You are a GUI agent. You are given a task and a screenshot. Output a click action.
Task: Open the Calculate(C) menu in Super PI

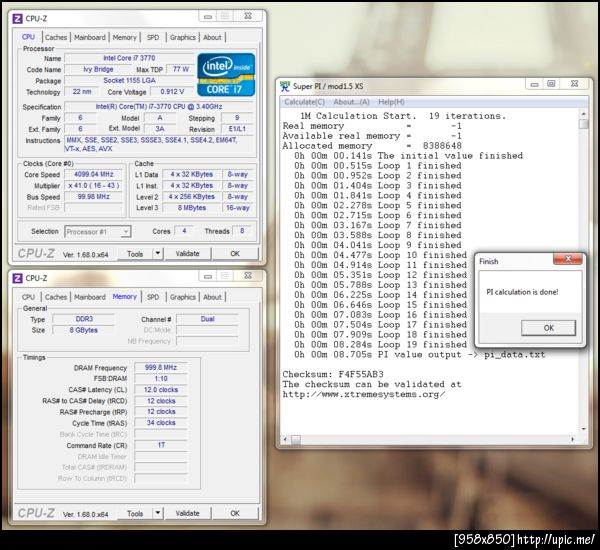coord(306,102)
